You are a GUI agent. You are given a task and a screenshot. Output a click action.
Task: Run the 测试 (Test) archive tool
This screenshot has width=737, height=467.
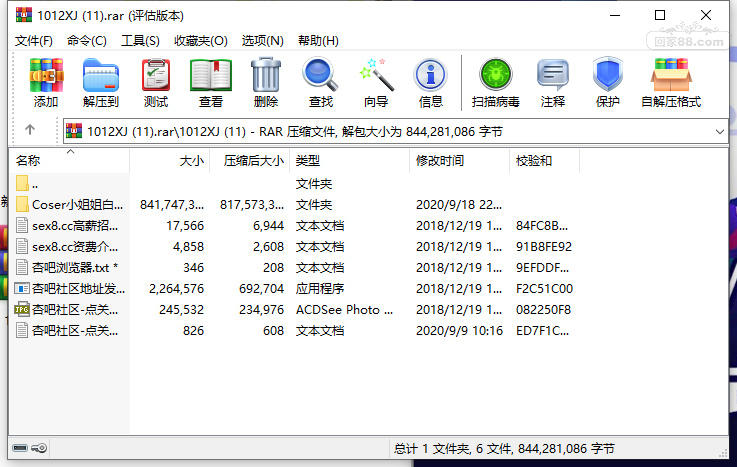coord(156,83)
